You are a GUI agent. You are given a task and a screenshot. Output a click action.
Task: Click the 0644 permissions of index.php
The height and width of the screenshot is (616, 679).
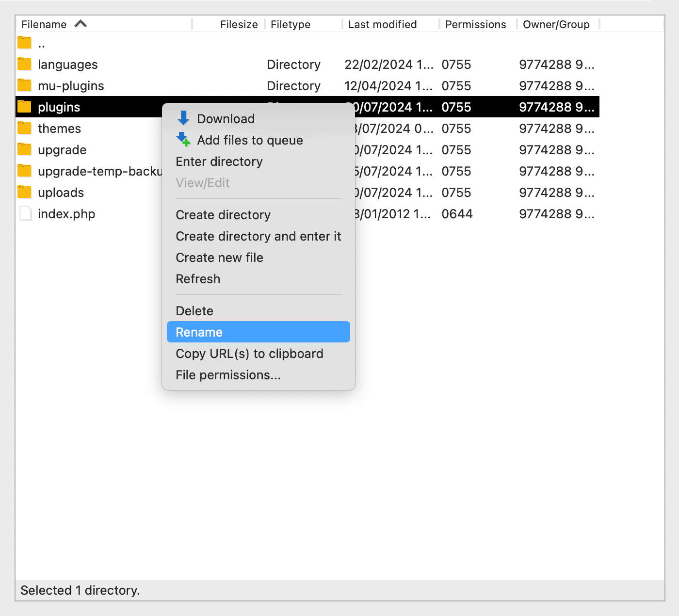pos(457,214)
